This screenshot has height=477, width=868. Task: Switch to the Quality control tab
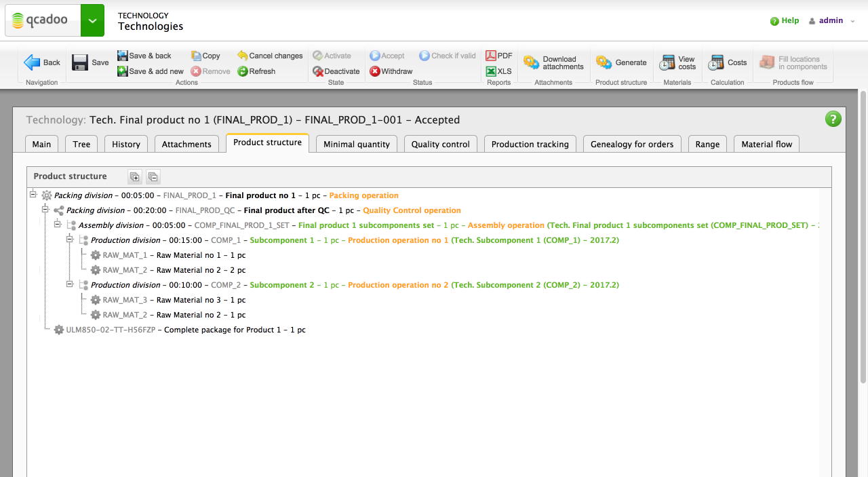[440, 144]
